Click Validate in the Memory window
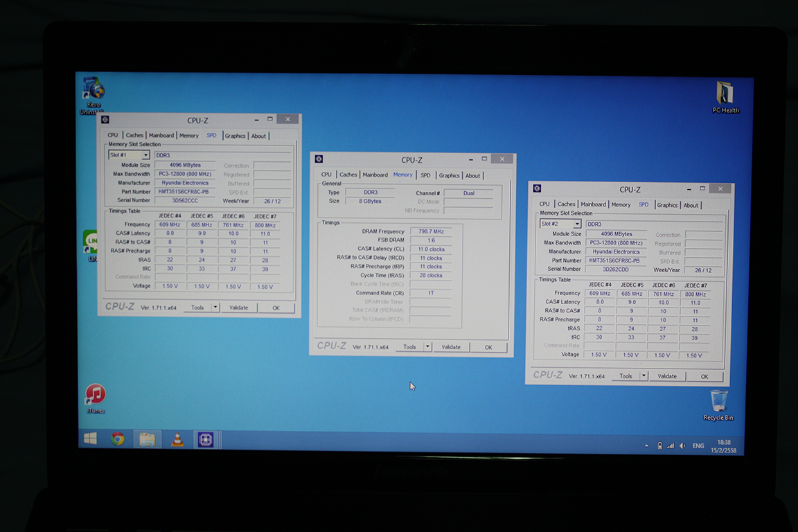Image resolution: width=798 pixels, height=532 pixels. 451,346
